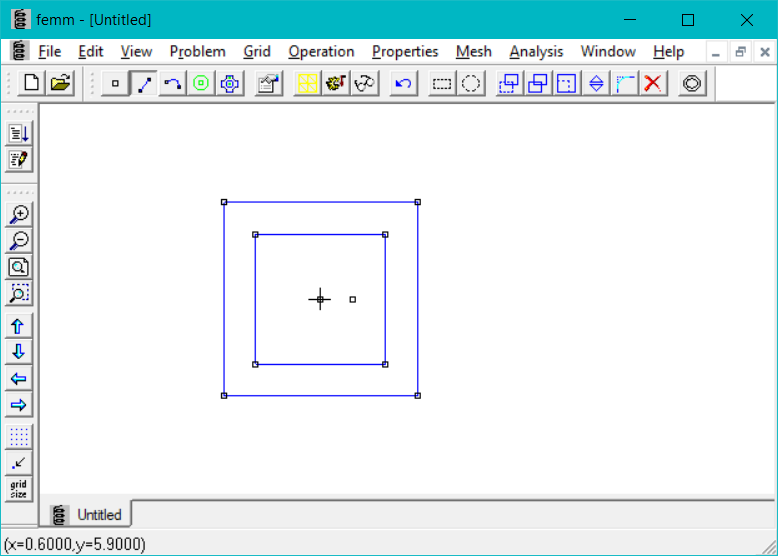Open the Analysis menu
778x556 pixels.
(536, 51)
